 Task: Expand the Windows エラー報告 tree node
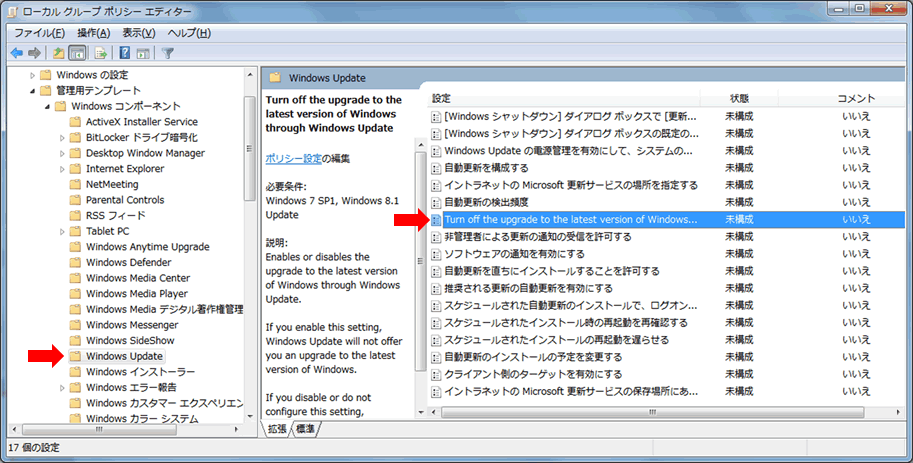(x=62, y=388)
